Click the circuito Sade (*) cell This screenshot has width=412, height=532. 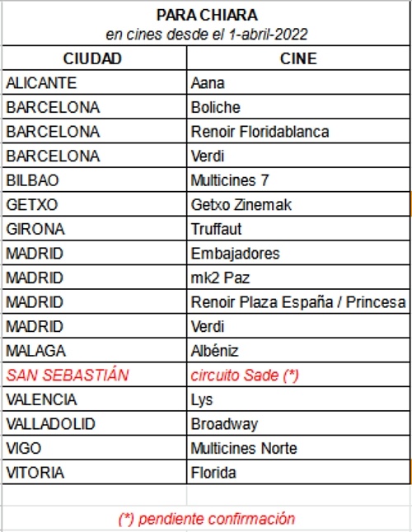click(298, 376)
